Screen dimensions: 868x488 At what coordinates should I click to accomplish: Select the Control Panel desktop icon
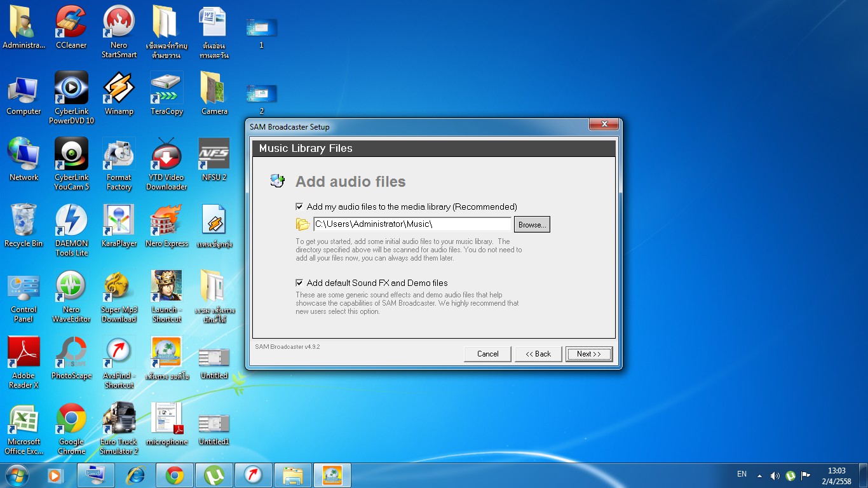(24, 297)
